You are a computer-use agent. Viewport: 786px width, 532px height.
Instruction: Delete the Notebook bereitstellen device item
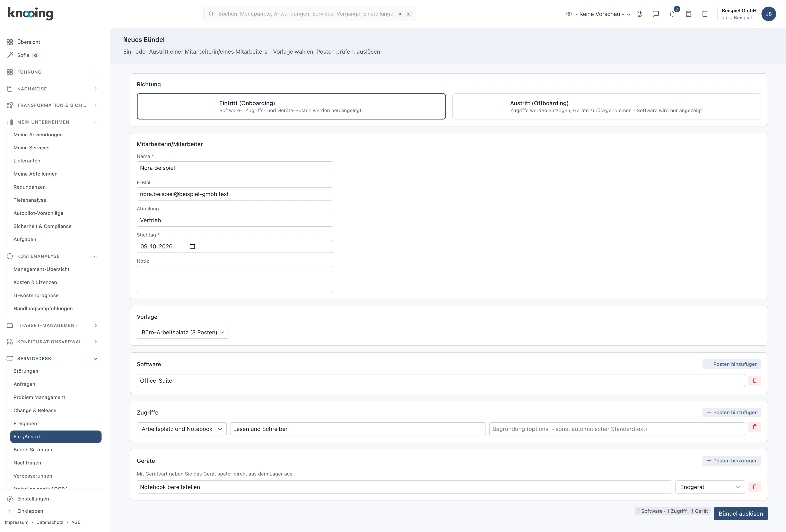(754, 487)
